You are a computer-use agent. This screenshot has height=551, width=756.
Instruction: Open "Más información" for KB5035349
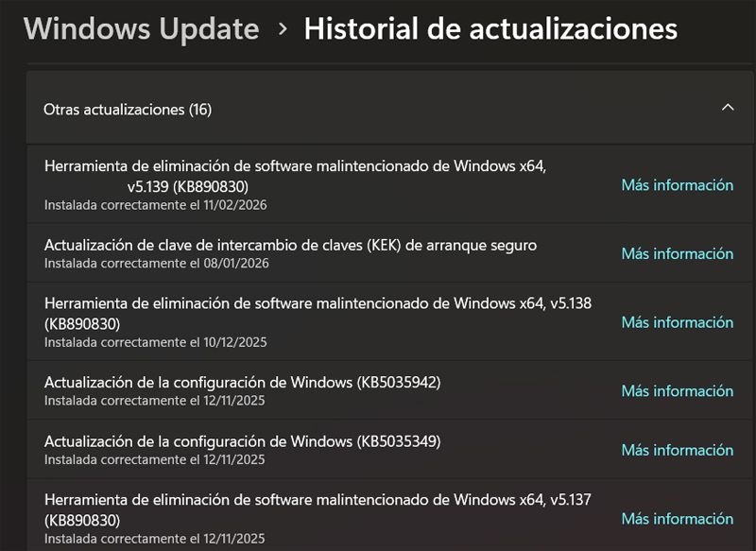pos(679,450)
